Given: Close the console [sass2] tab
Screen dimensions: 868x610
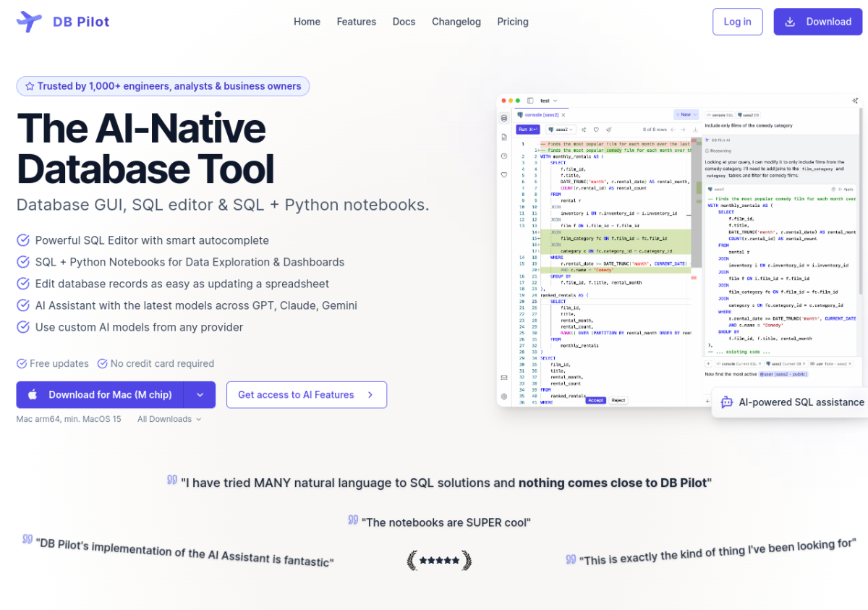Looking at the screenshot, I should click(563, 115).
